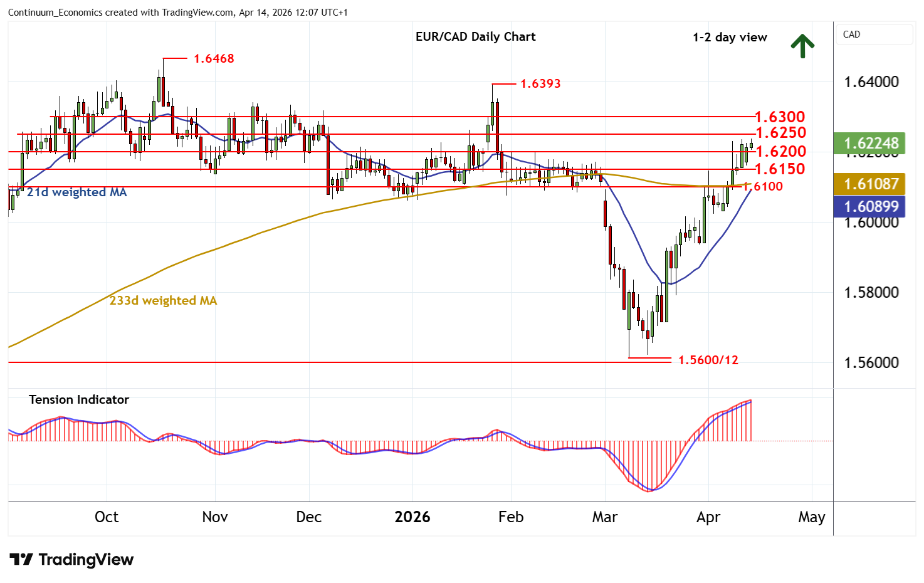Click the blue 1.60899 price tag
The height and width of the screenshot is (583, 924).
click(870, 206)
